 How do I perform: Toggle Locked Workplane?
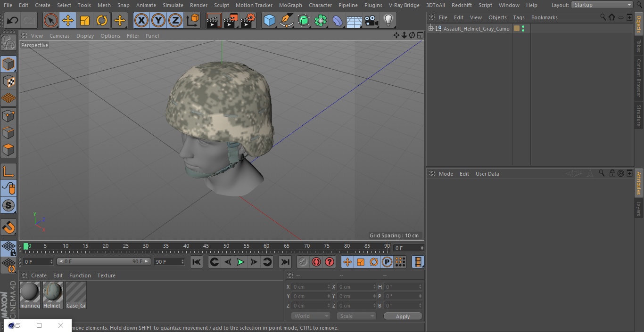tap(8, 249)
